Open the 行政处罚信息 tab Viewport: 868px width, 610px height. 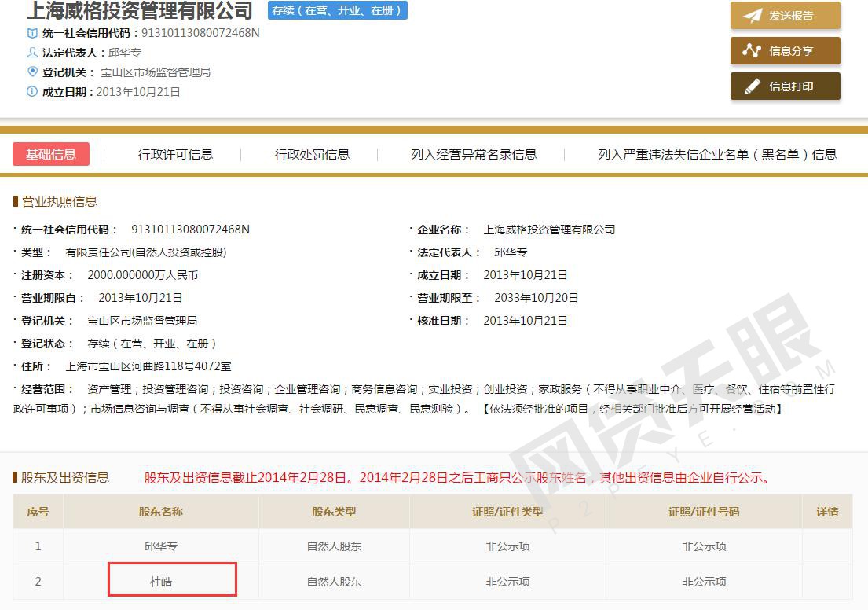[x=312, y=154]
